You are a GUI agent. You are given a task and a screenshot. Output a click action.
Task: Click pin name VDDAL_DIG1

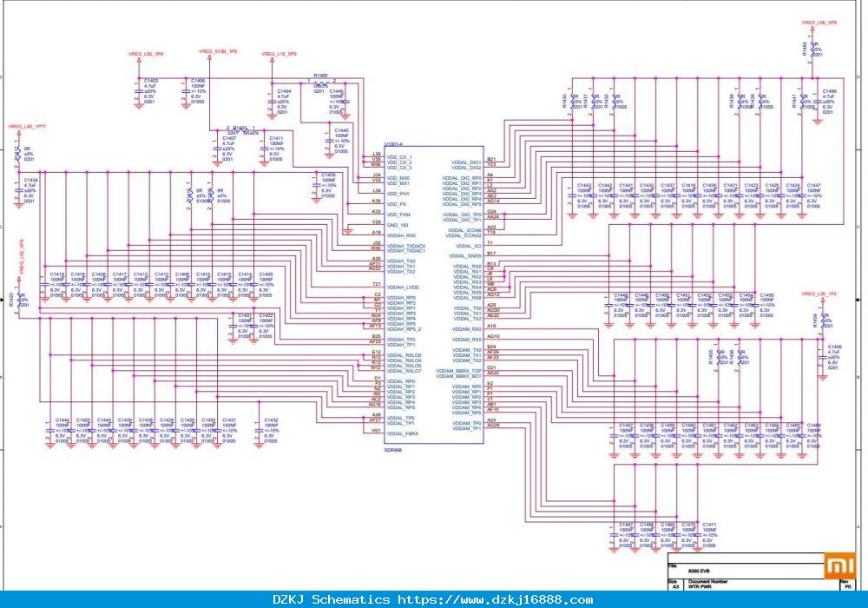coord(466,162)
